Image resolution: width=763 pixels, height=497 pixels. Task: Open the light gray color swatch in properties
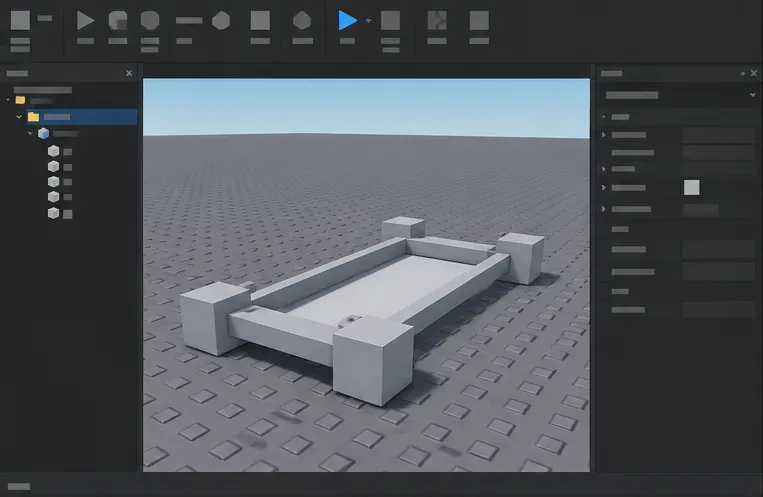pos(691,187)
